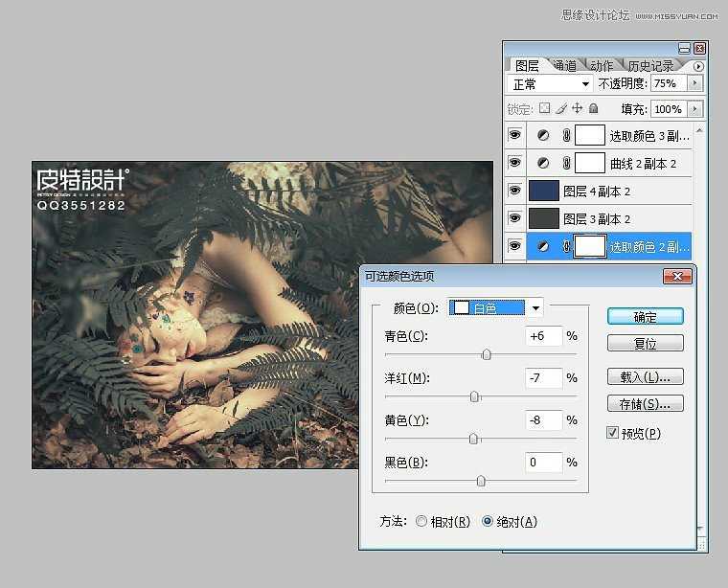Click the lock transparent pixels icon
728x588 pixels.
tap(545, 108)
